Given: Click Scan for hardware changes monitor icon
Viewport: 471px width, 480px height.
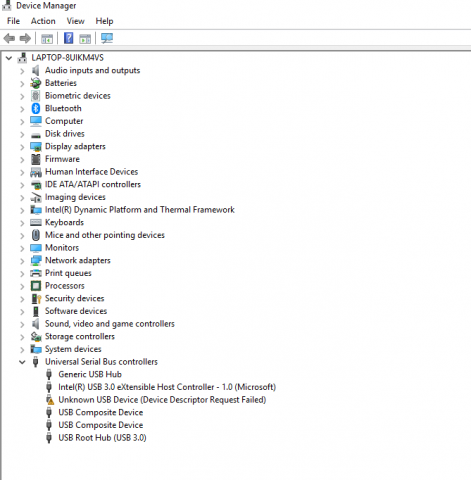Looking at the screenshot, I should pos(107,38).
